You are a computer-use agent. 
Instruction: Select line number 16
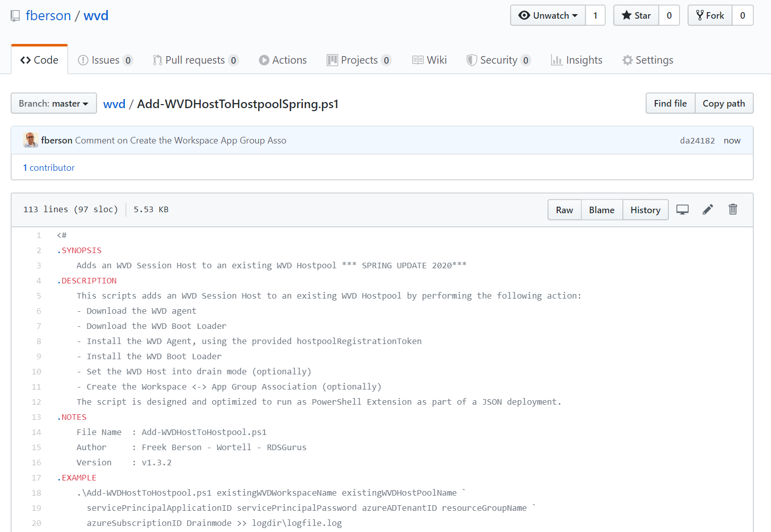point(36,462)
